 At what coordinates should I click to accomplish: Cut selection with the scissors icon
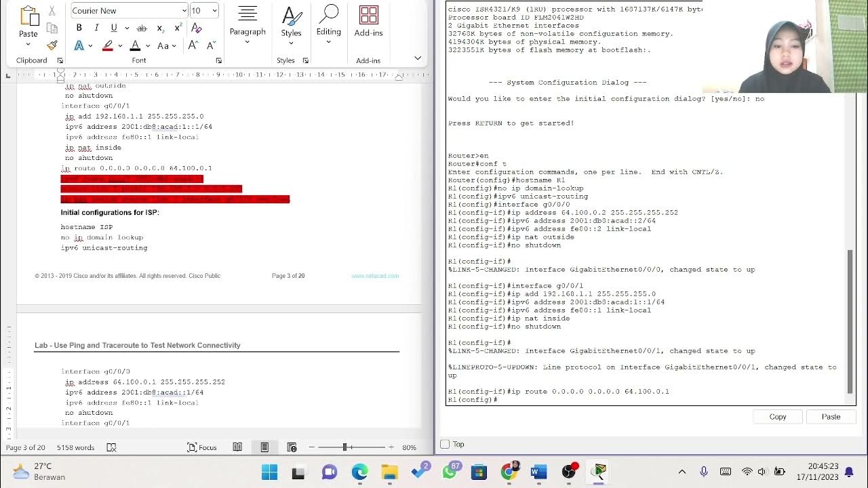coord(52,12)
